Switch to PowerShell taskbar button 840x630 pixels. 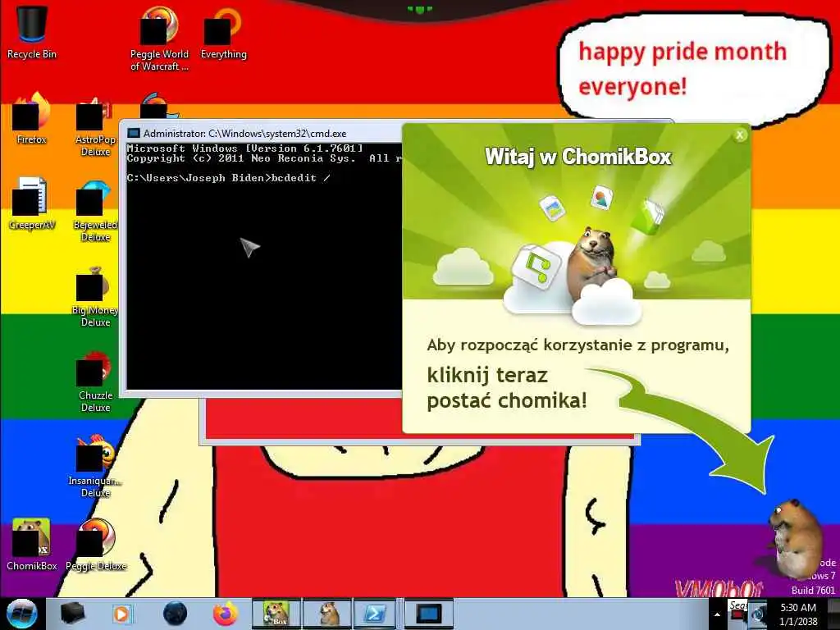coord(375,614)
